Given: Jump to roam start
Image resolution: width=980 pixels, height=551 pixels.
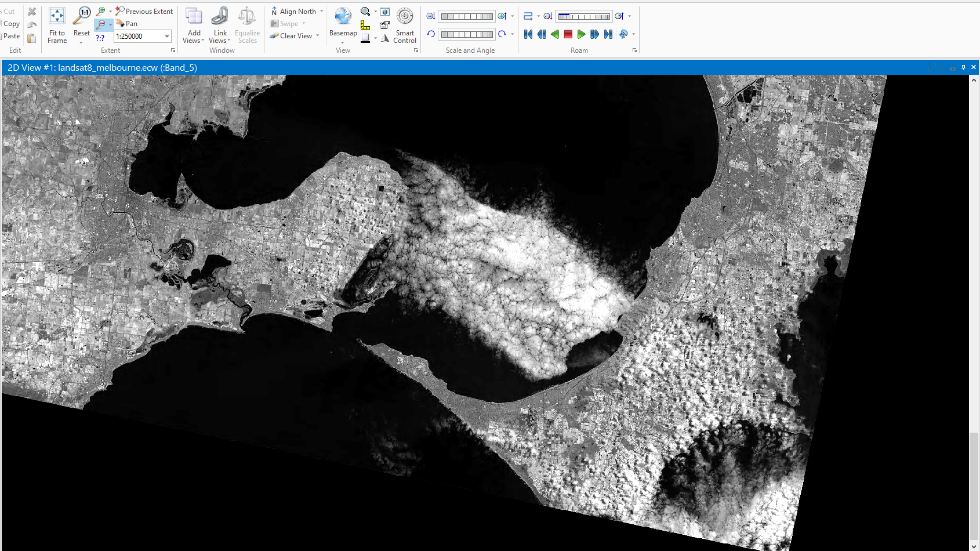Looking at the screenshot, I should coord(528,34).
